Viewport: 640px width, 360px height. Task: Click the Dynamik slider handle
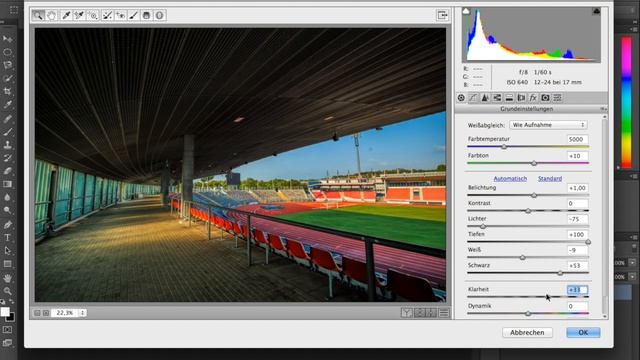coord(528,313)
